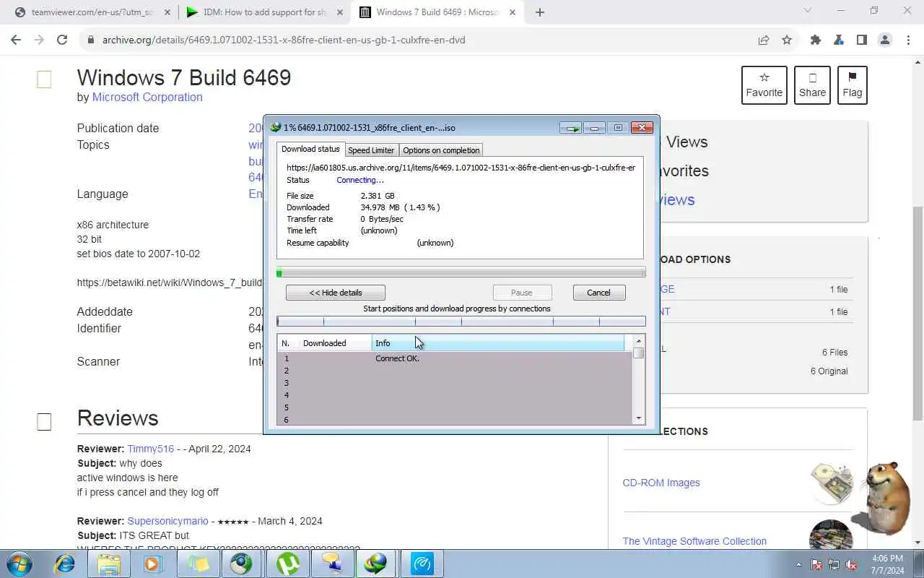The height and width of the screenshot is (578, 924).
Task: Open the CD-ROM Images collection link
Action: click(x=661, y=483)
